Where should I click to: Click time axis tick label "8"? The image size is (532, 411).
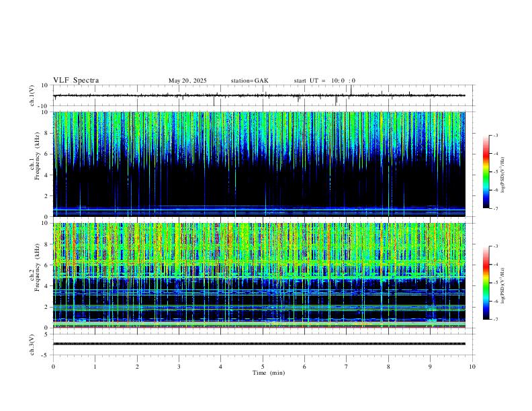(388, 367)
